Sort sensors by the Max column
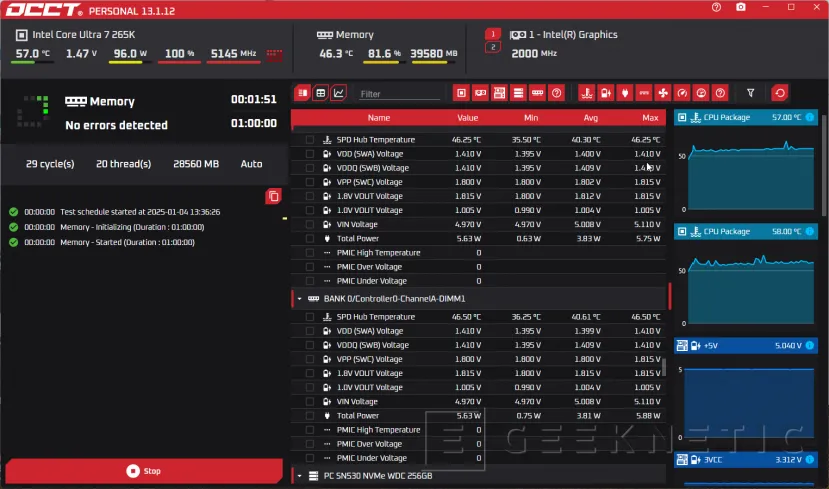Image resolution: width=829 pixels, height=489 pixels. (650, 118)
